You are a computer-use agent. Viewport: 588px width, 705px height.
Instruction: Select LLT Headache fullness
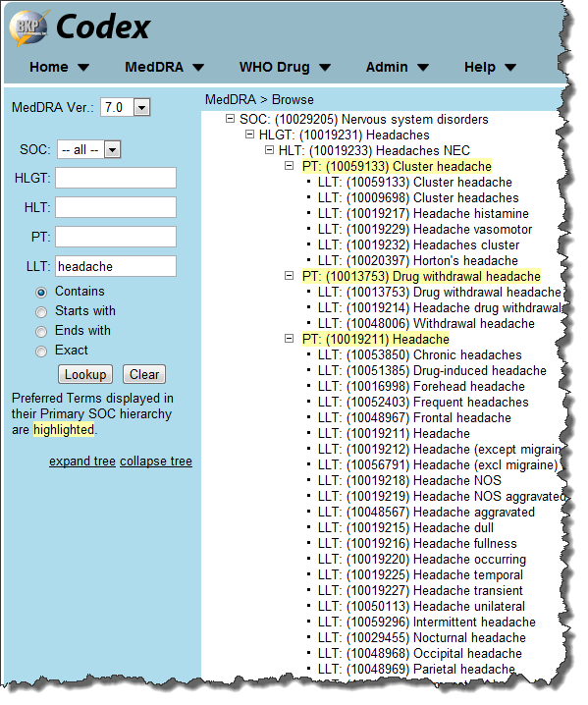pos(417,544)
